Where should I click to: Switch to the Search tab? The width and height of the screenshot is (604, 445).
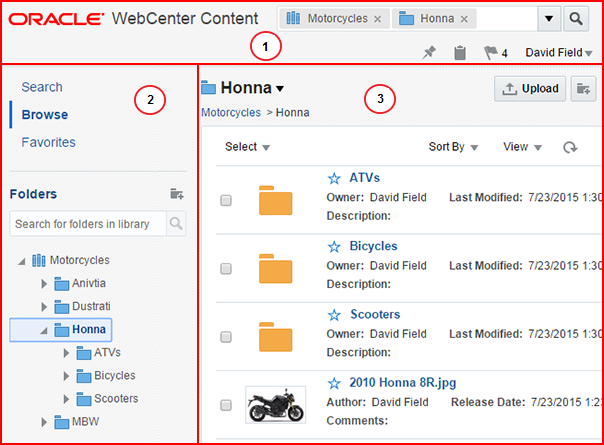(42, 87)
